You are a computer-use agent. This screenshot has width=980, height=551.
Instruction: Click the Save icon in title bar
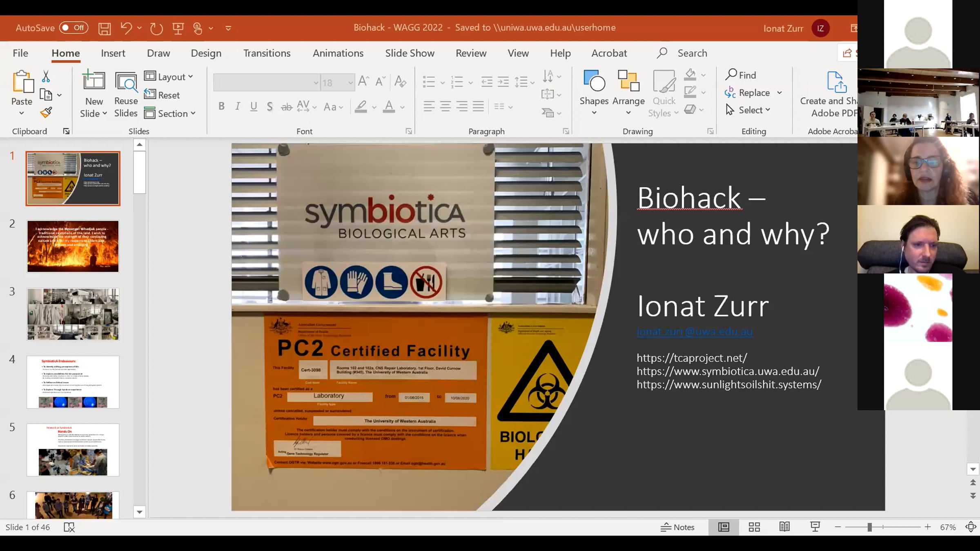point(105,28)
